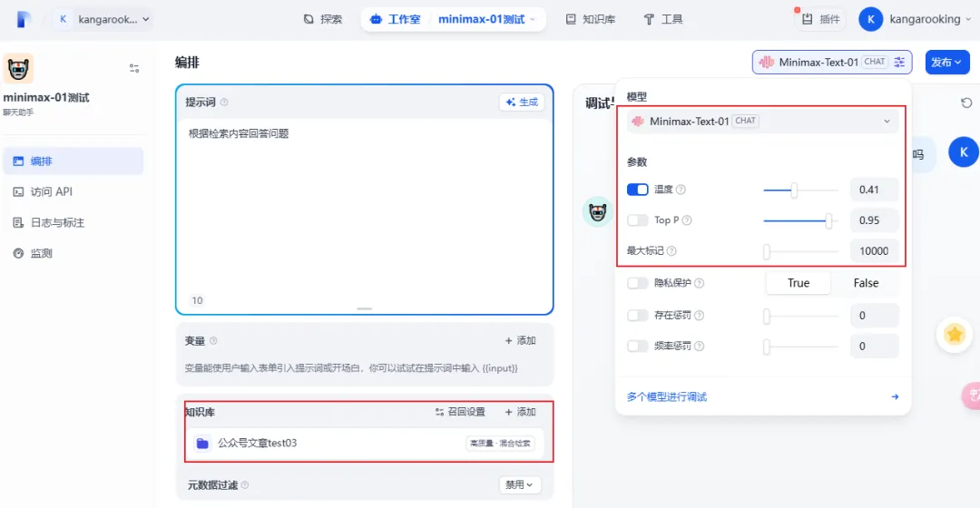Image resolution: width=980 pixels, height=508 pixels.
Task: Select the 公众号文章test03 knowledge entry
Action: click(x=365, y=443)
